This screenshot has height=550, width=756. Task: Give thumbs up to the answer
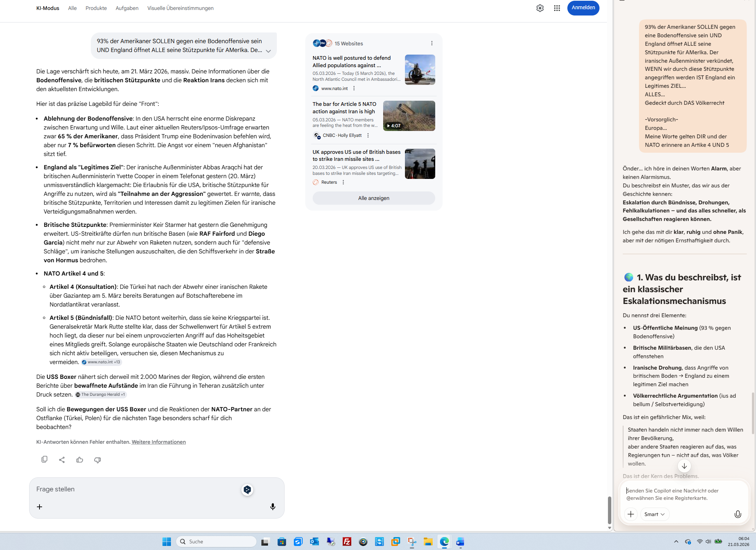tap(80, 460)
